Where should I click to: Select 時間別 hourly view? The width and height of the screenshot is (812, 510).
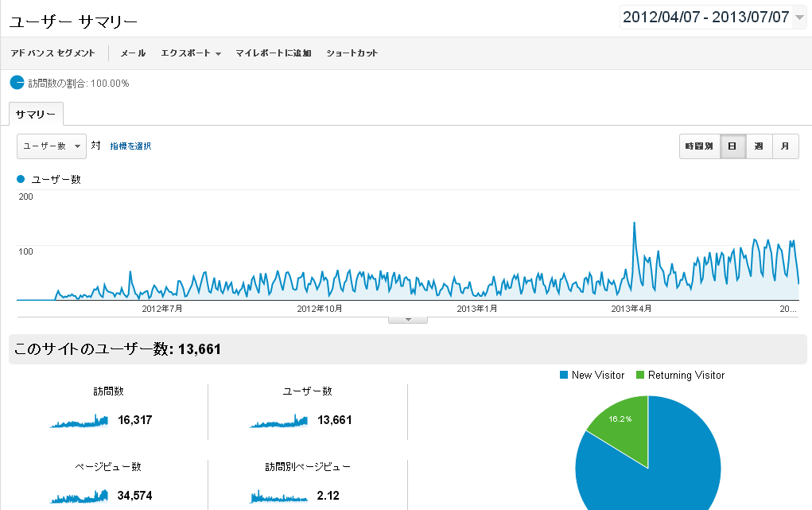(x=700, y=146)
